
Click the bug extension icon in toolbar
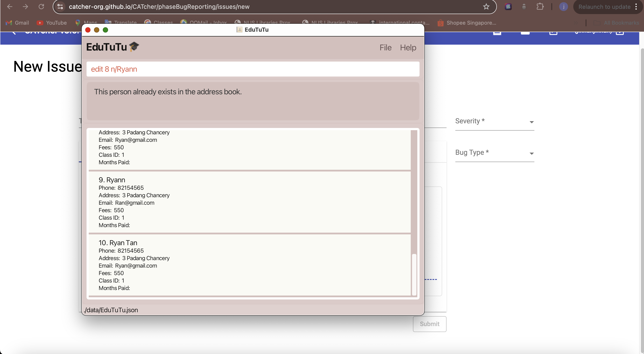coord(524,7)
